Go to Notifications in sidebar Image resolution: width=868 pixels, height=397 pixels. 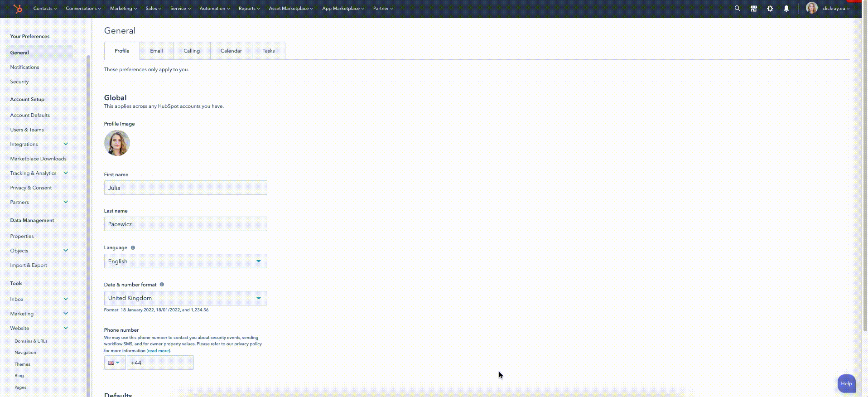tap(24, 67)
